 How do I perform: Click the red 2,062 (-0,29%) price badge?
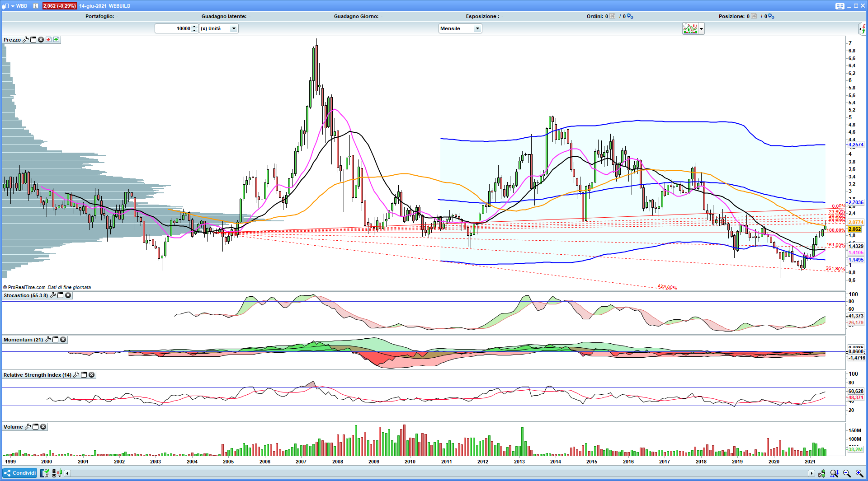click(x=59, y=6)
